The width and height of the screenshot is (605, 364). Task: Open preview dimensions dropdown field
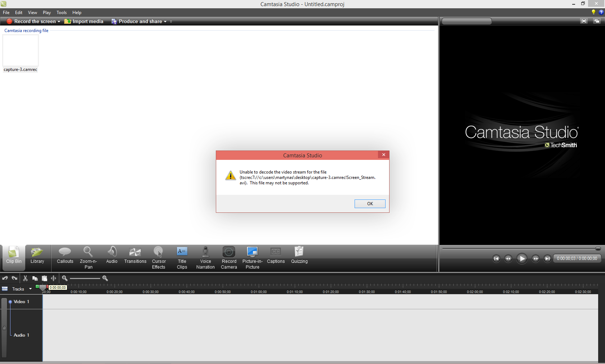467,21
